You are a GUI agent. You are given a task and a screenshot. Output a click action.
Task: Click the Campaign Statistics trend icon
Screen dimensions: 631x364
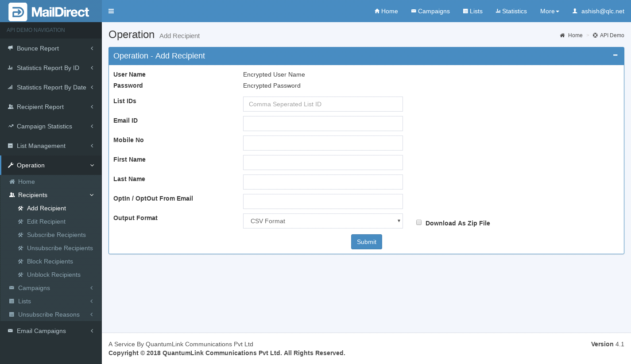click(11, 126)
